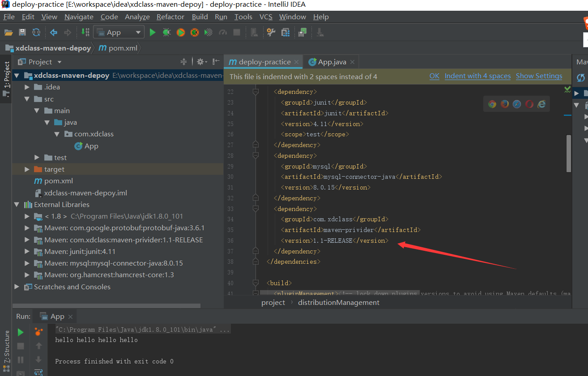The height and width of the screenshot is (376, 588).
Task: Toggle code fold at line 33 dependency
Action: coord(256,209)
